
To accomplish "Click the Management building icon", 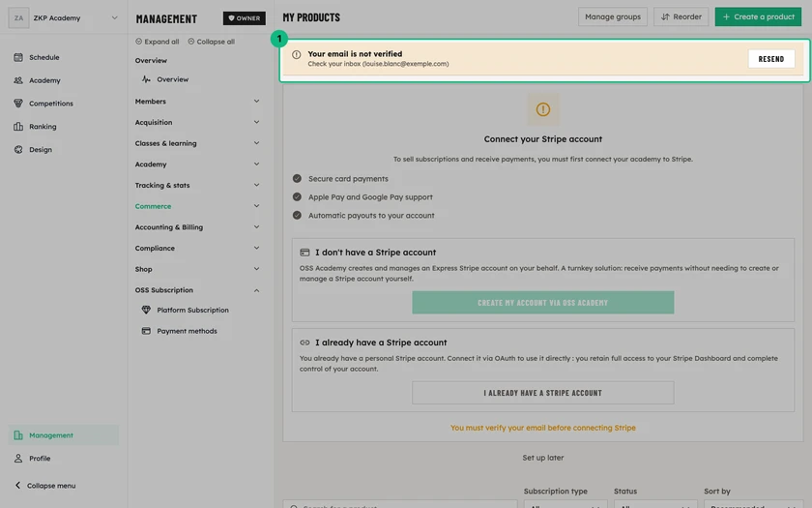I will [18, 435].
